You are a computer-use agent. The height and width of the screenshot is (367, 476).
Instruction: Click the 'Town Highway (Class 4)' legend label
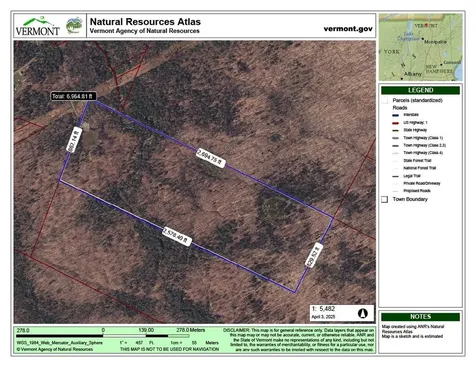pos(423,153)
